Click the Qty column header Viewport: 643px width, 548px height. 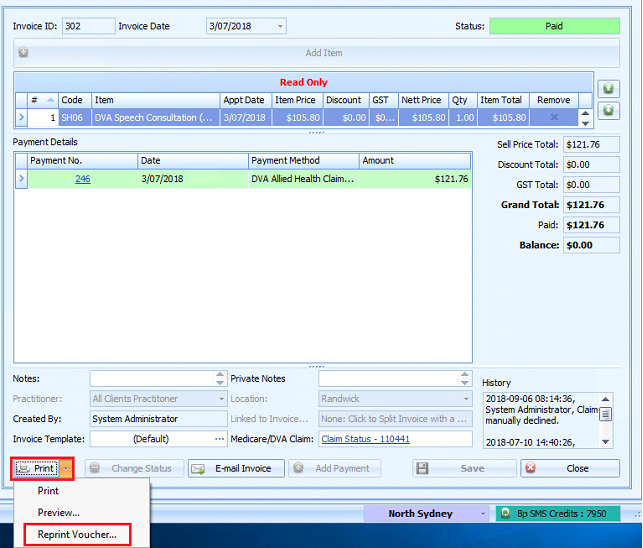[463, 100]
